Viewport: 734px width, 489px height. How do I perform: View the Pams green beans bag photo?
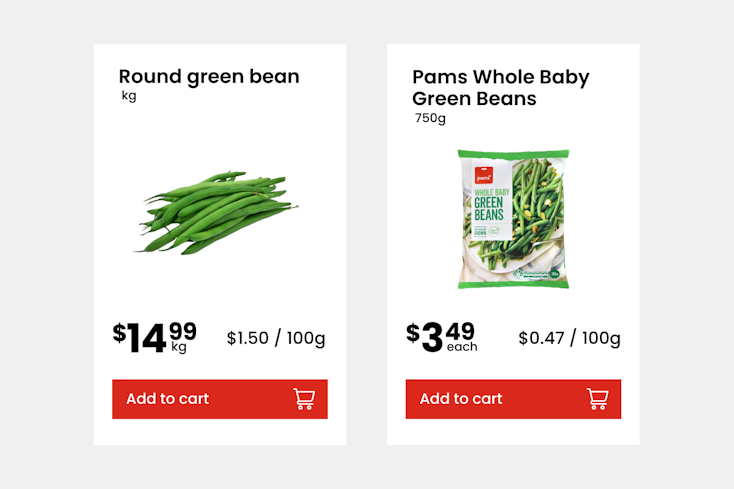[x=512, y=219]
